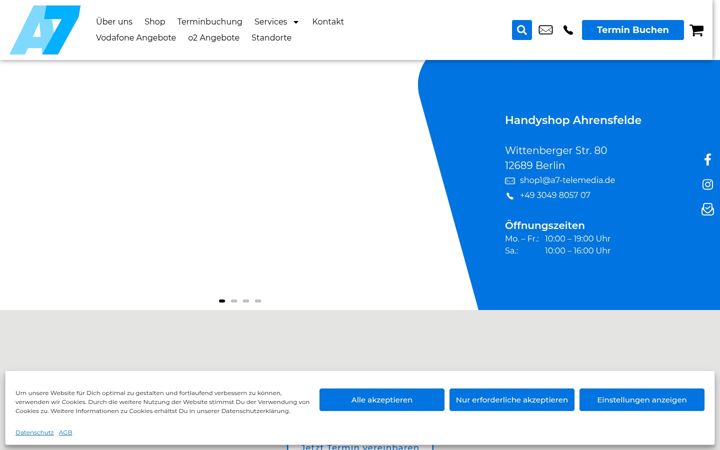
Task: Click the Termin Buchen button
Action: tap(633, 30)
